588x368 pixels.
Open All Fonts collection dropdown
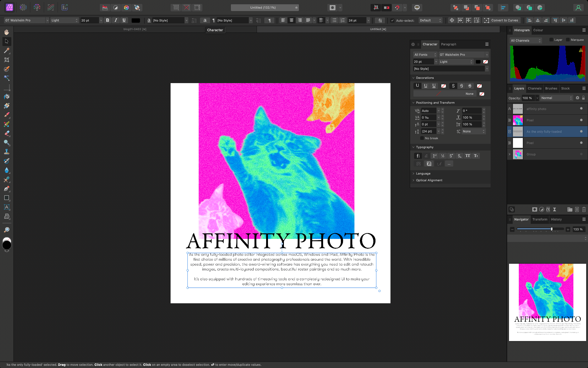point(425,55)
